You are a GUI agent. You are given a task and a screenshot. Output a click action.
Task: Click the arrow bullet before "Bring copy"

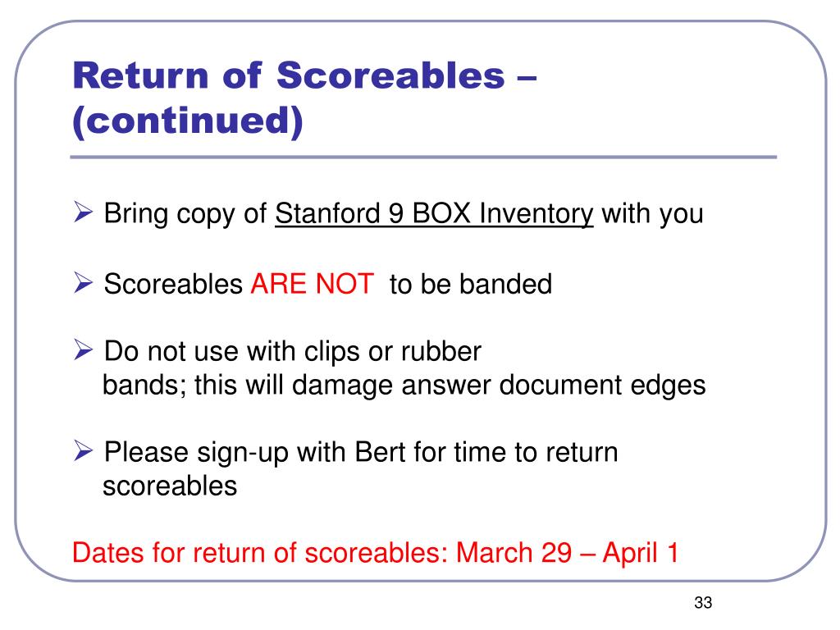83,212
